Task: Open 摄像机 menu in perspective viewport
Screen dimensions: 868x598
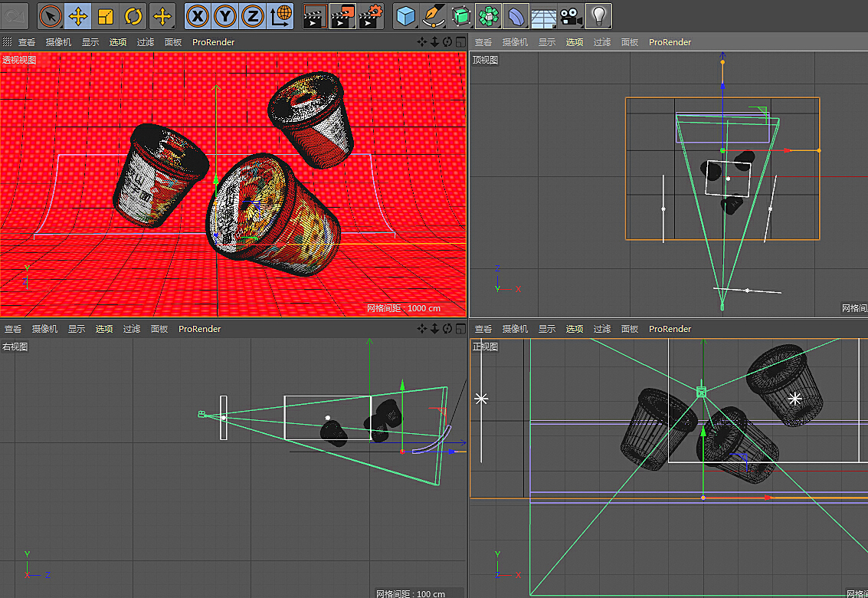Action: click(x=58, y=42)
